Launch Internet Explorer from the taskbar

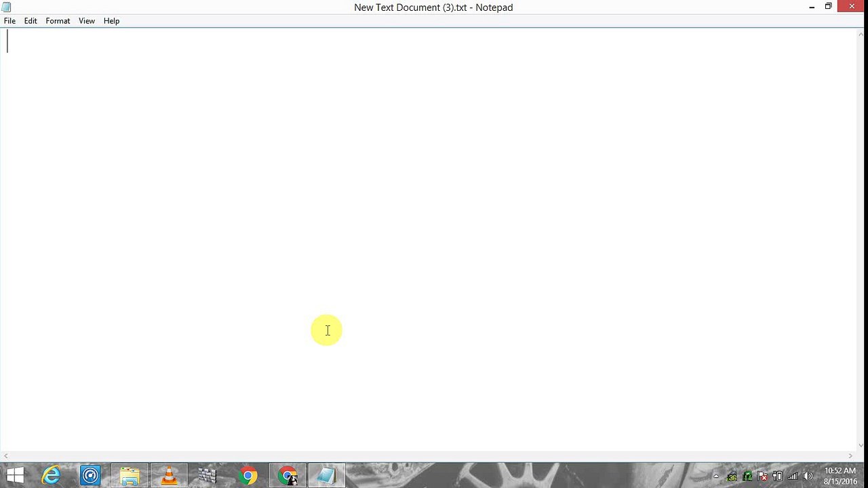click(51, 476)
